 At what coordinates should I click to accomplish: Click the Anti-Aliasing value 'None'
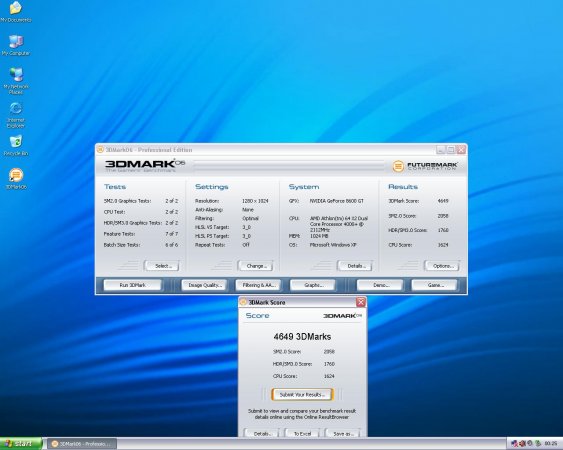248,209
